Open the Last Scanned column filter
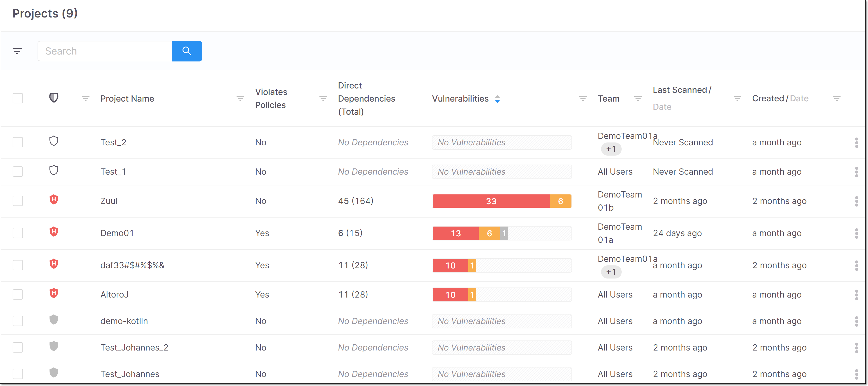 pos(737,98)
